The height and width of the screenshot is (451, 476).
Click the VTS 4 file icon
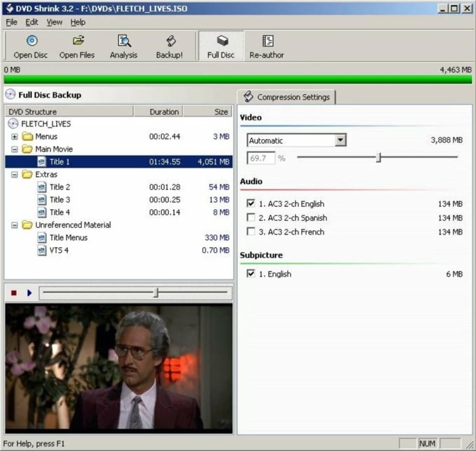[42, 250]
